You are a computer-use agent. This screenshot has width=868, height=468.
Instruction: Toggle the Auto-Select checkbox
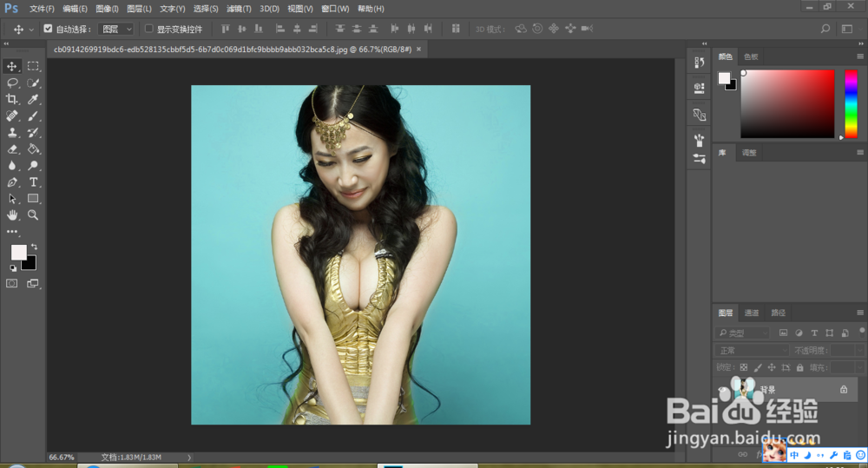(48, 29)
